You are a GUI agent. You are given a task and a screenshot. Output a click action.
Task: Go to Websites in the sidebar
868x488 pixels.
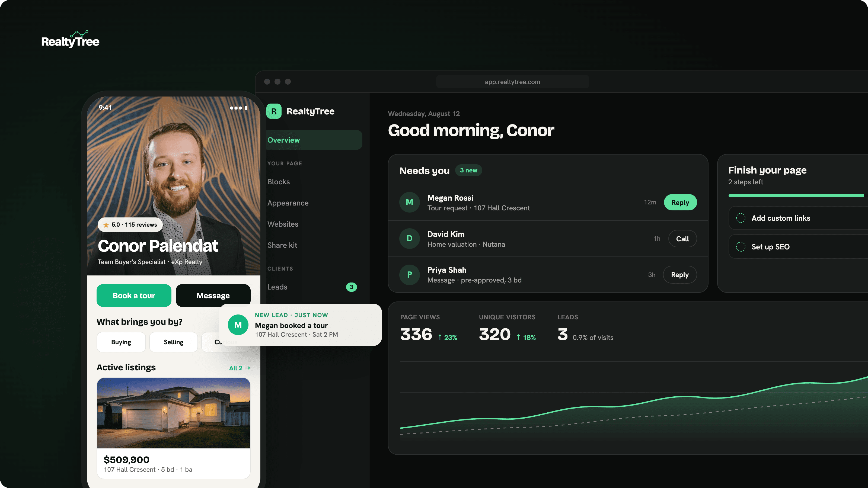click(x=283, y=224)
